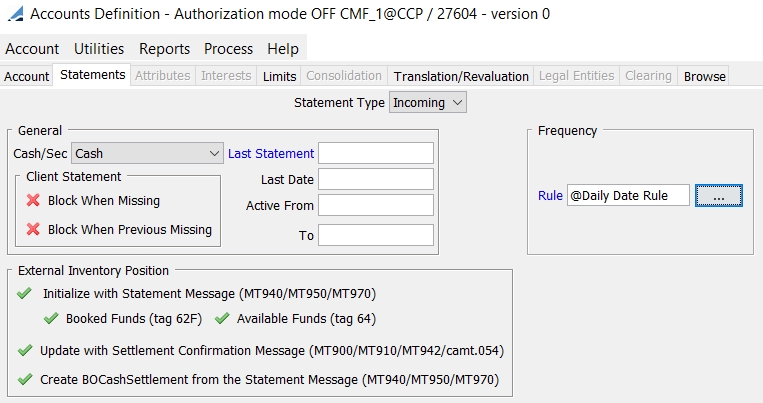Open the Utilities menu
763x403 pixels.
(x=99, y=49)
